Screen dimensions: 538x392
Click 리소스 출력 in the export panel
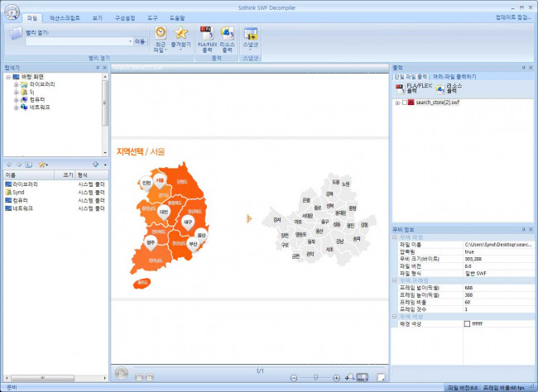click(x=446, y=88)
